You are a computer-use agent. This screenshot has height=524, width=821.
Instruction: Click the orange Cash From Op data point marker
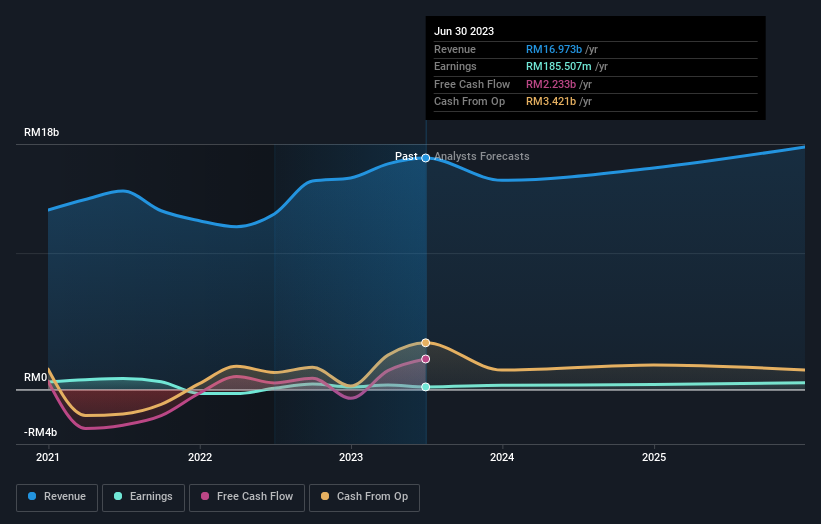coord(426,343)
